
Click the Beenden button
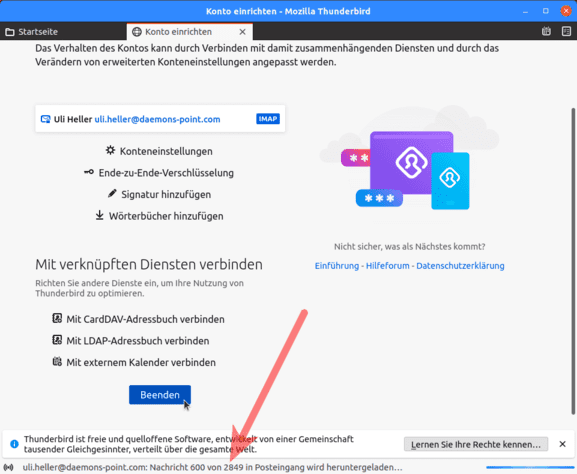click(x=160, y=395)
